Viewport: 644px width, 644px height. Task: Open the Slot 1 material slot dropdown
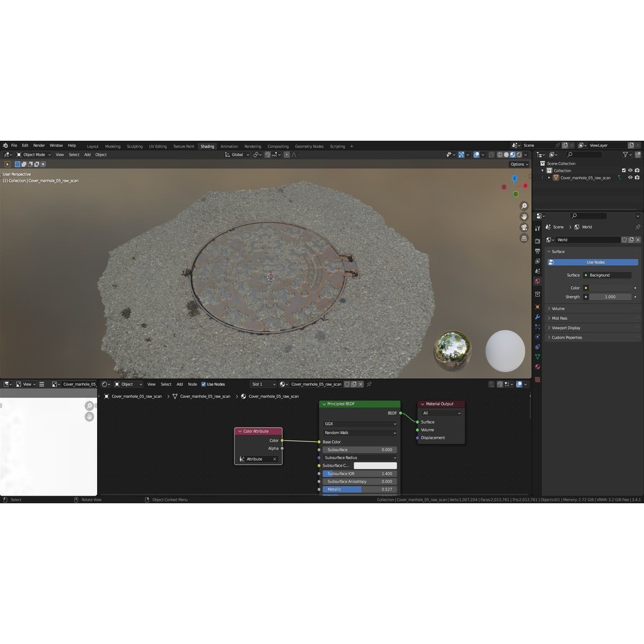point(264,385)
